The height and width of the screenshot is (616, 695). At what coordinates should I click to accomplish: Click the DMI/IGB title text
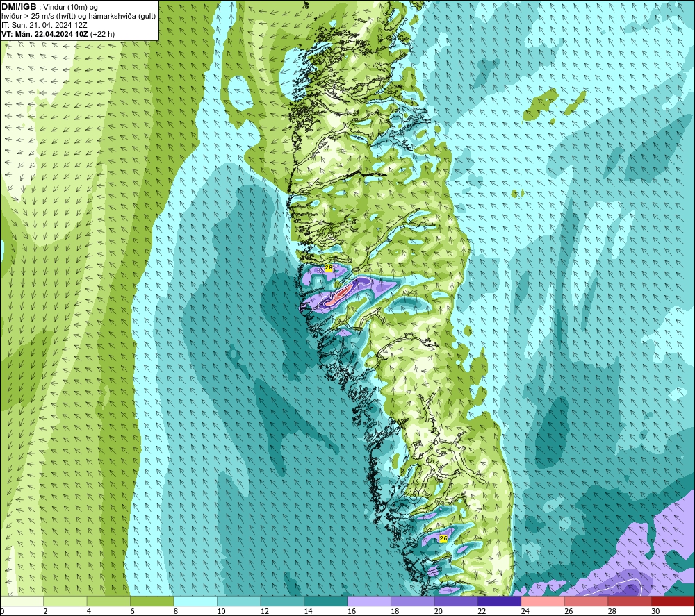(19, 7)
